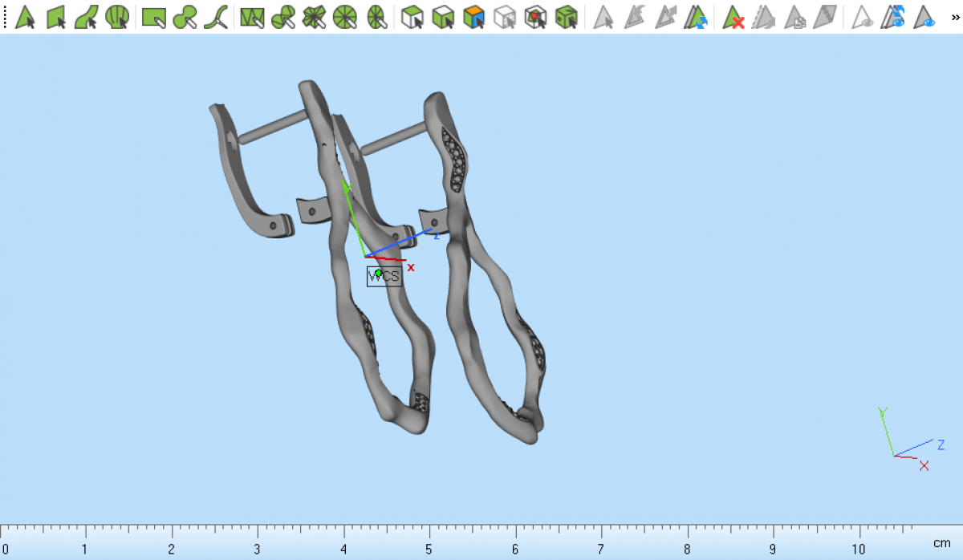Select the solid green cube tool
This screenshot has width=963, height=560.
click(567, 17)
